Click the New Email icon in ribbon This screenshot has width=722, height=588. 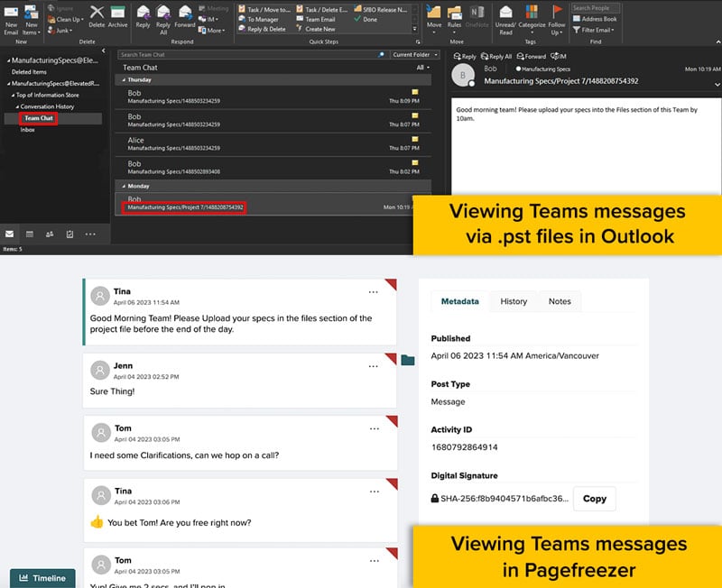click(x=11, y=14)
